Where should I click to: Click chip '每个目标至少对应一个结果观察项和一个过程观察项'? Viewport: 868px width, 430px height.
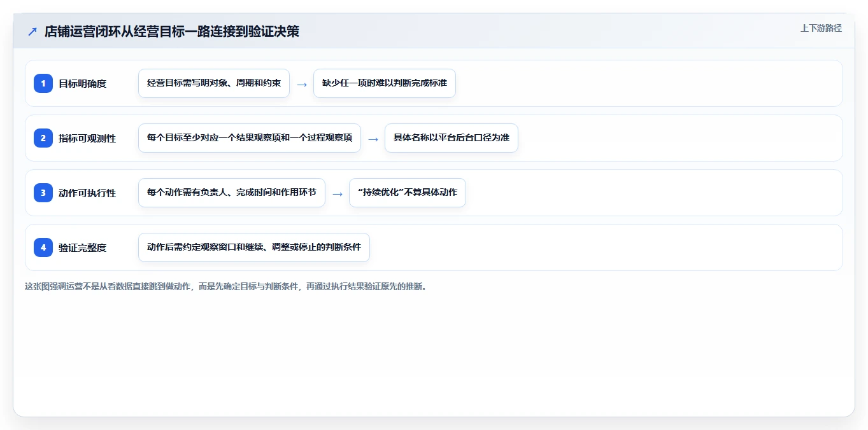point(250,138)
